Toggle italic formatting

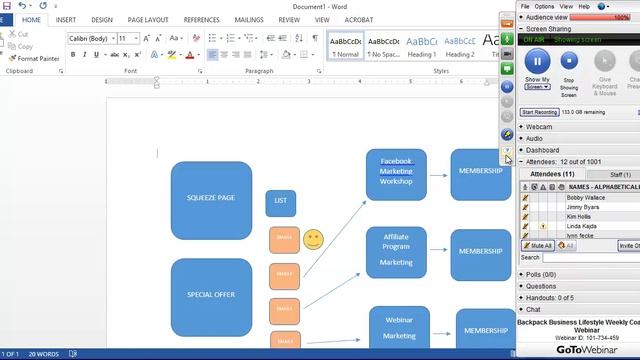click(84, 54)
